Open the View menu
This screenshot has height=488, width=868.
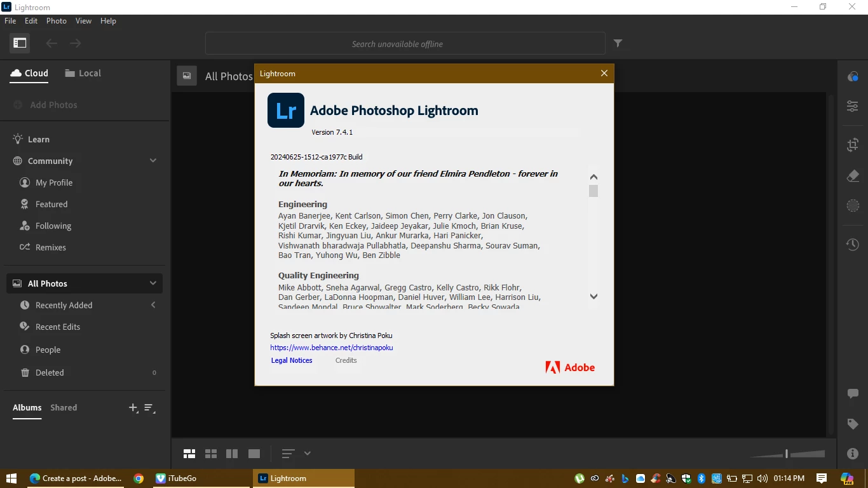point(84,21)
